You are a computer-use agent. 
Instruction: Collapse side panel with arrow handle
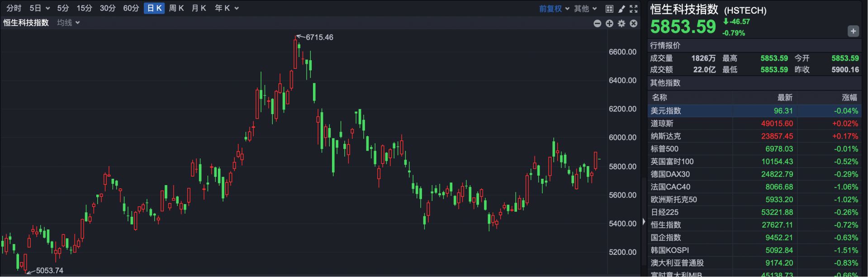tap(644, 222)
